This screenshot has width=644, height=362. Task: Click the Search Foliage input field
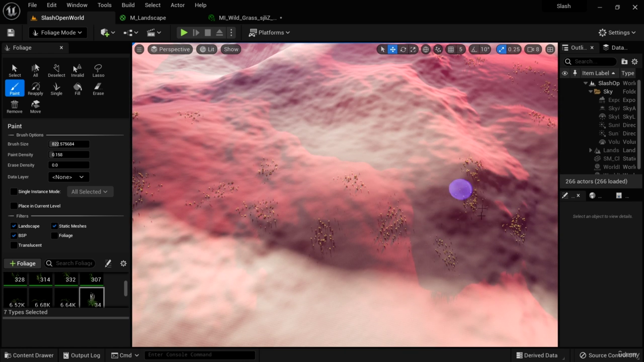(70, 263)
